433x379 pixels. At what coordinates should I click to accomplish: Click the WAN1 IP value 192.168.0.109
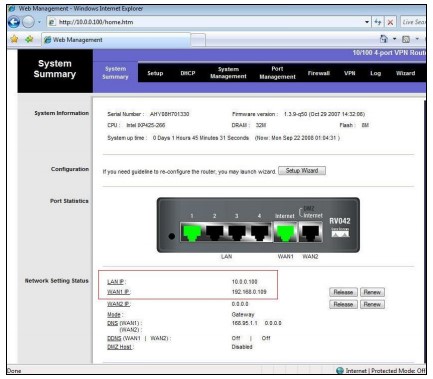pyautogui.click(x=249, y=292)
